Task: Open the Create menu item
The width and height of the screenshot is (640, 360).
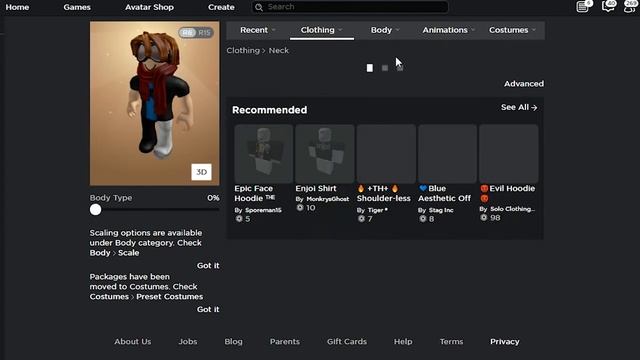Action: [221, 7]
